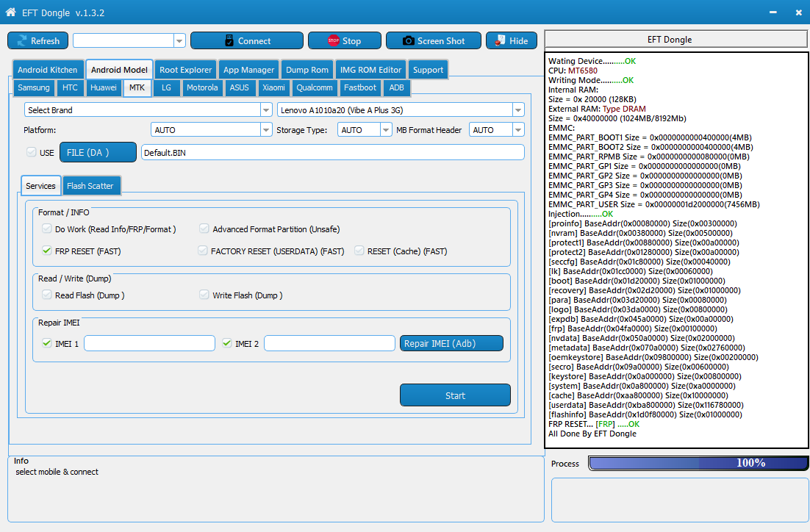Open the Root Explorer tab
Screen dimensions: 810x532
click(185, 70)
